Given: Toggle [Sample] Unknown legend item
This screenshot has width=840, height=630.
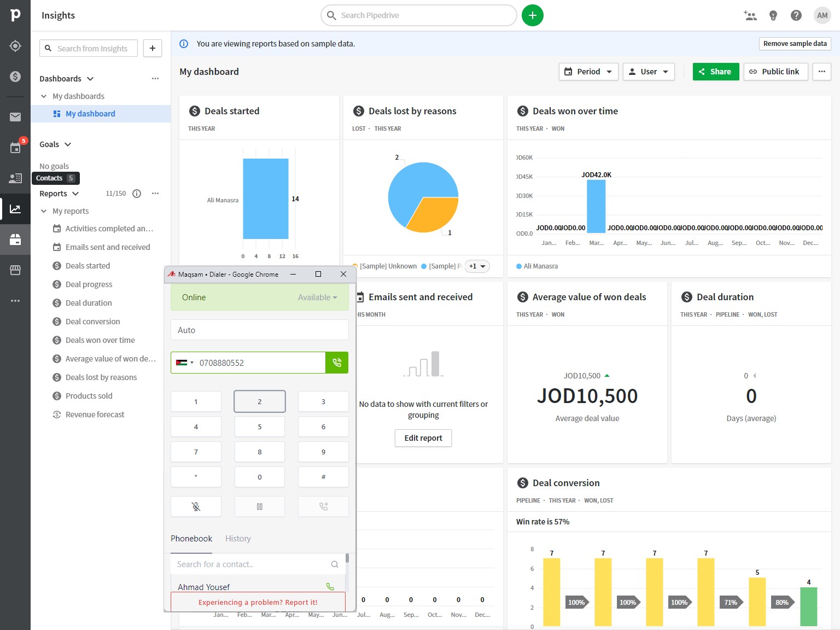Looking at the screenshot, I should pos(385,266).
